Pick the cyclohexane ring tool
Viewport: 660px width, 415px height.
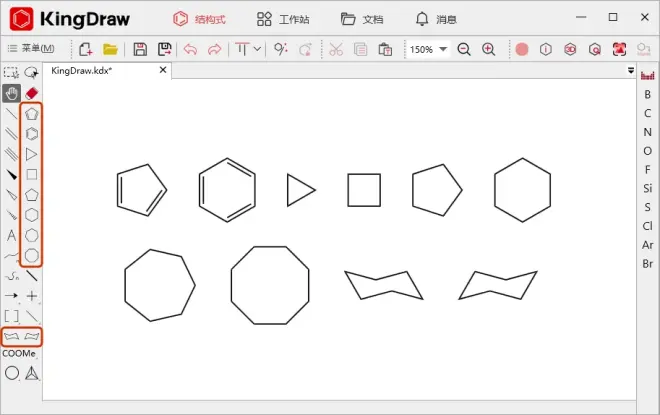pos(32,215)
